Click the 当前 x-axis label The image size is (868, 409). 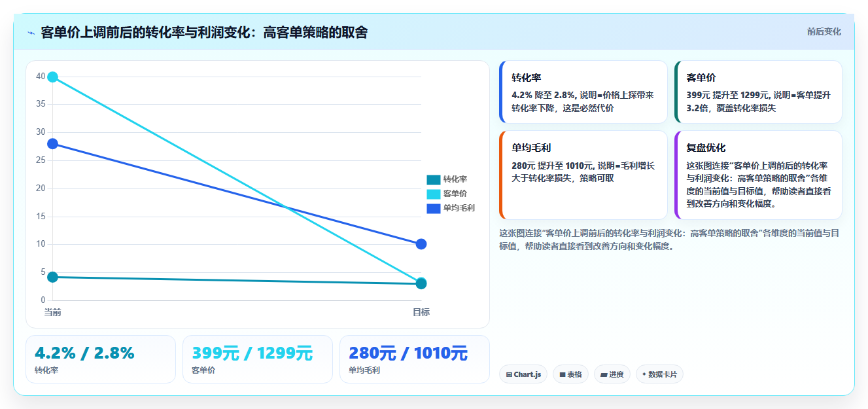(x=52, y=312)
